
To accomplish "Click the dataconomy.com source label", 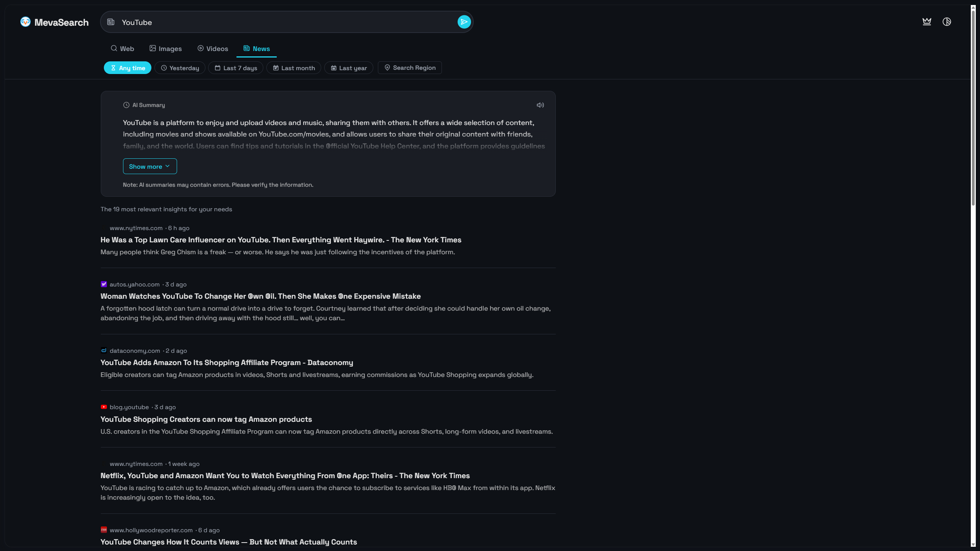I will point(135,351).
